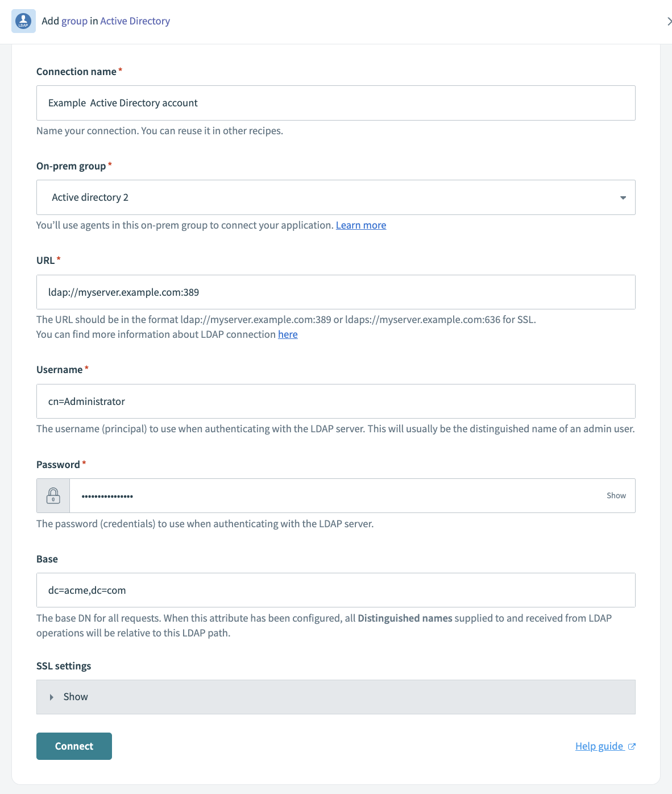Click the Base DN input field
Image resolution: width=672 pixels, height=794 pixels.
335,590
